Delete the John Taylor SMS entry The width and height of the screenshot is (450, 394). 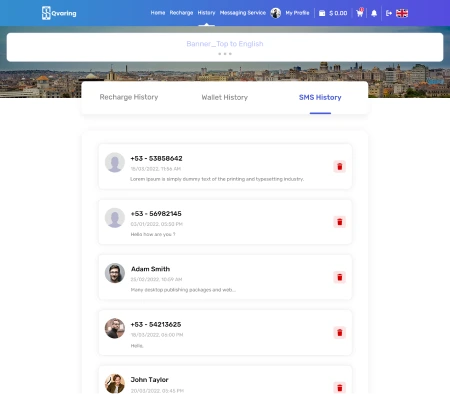pos(340,387)
